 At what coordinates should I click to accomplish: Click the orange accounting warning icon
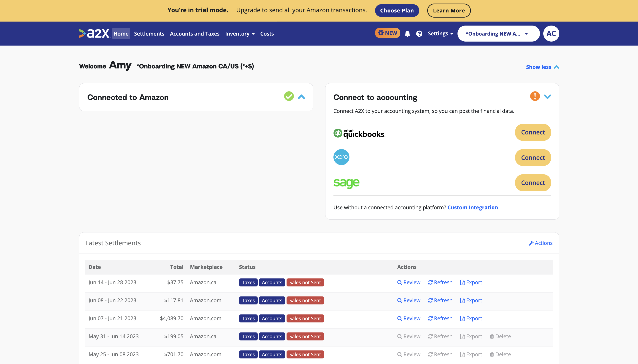(535, 96)
